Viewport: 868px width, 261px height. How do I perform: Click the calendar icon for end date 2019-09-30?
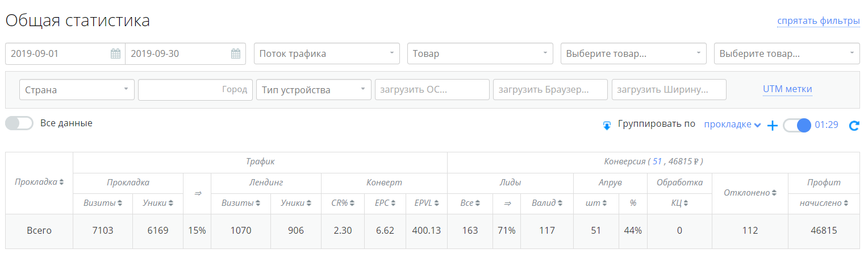coord(236,54)
